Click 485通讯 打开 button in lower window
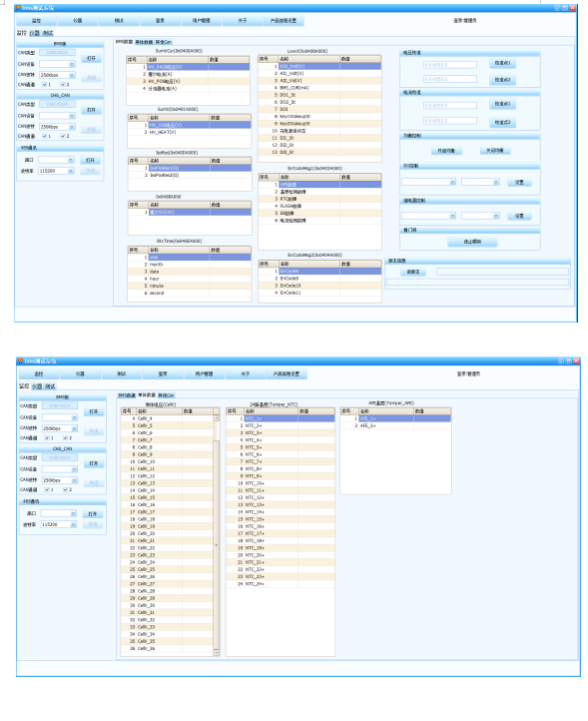The height and width of the screenshot is (721, 588). (x=93, y=514)
